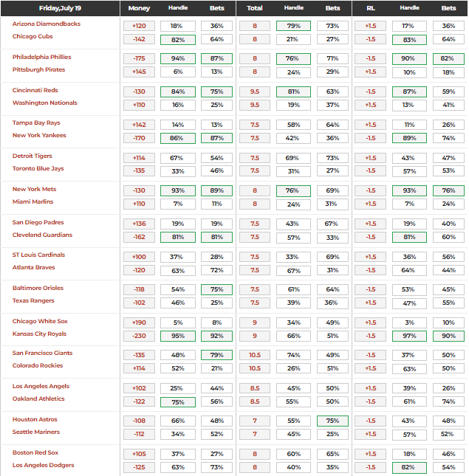This screenshot has width=469, height=476.
Task: Select the Texas Rangers link
Action: coord(33,300)
